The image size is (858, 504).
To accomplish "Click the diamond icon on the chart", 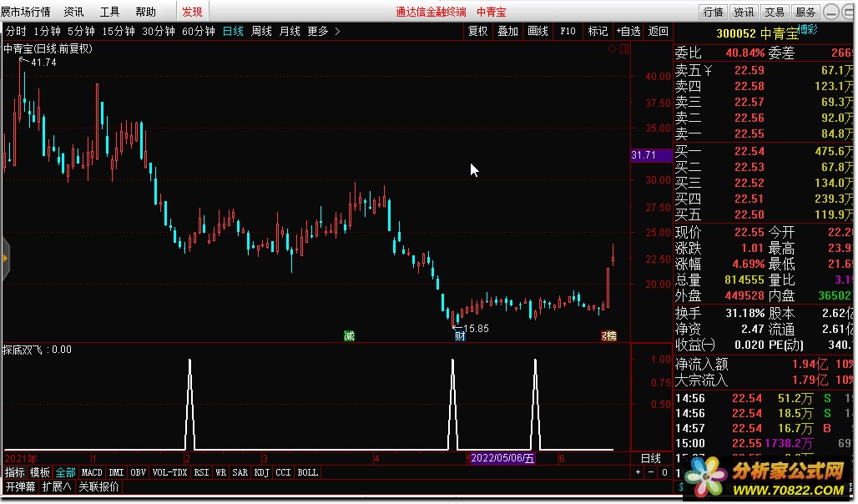I will pyautogui.click(x=612, y=48).
